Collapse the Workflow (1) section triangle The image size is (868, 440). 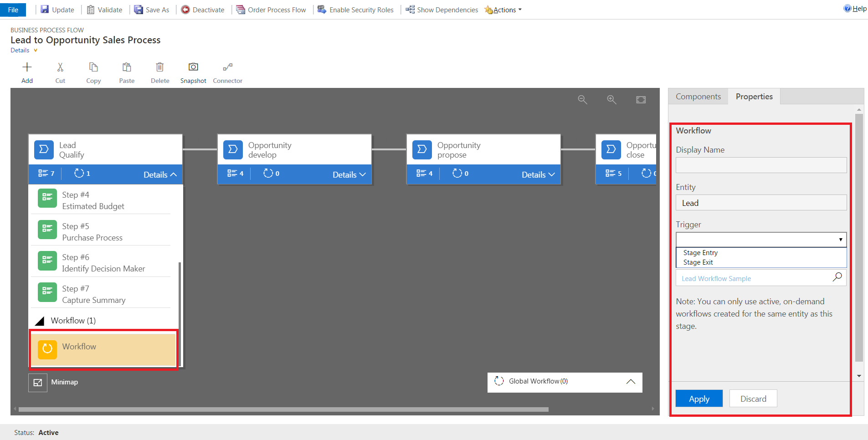pos(40,321)
